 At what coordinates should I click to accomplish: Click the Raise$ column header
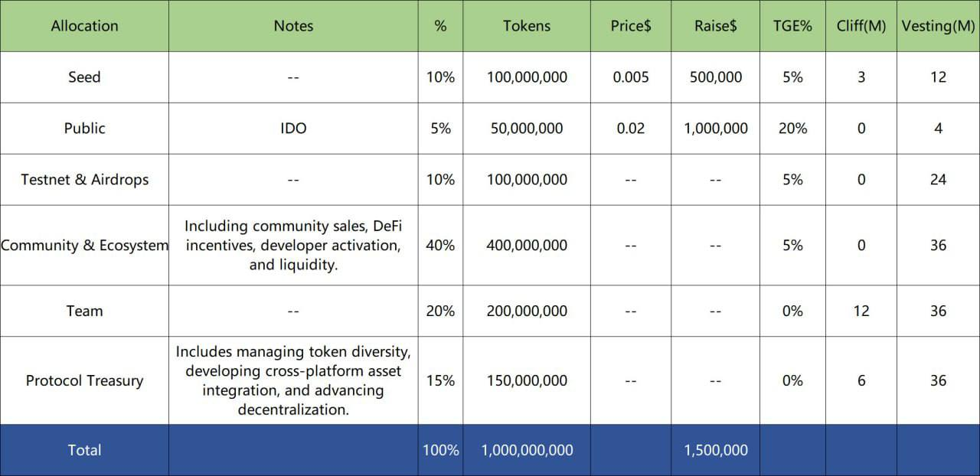pyautogui.click(x=716, y=26)
